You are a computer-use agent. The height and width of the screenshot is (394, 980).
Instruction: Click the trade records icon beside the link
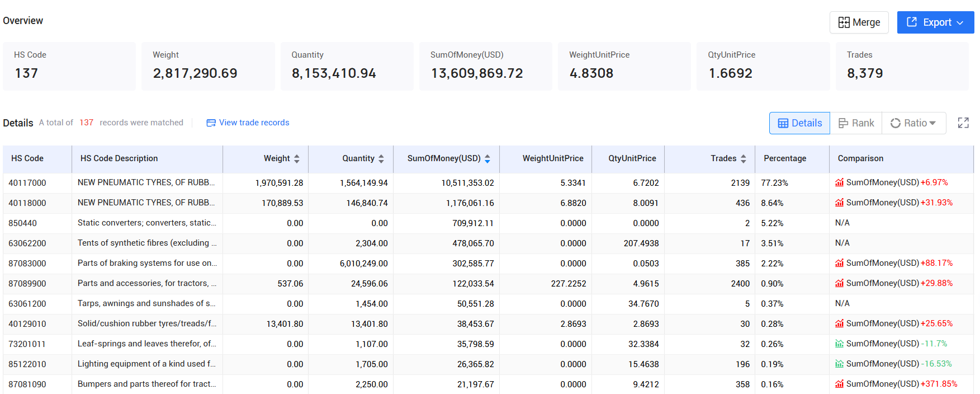click(211, 123)
